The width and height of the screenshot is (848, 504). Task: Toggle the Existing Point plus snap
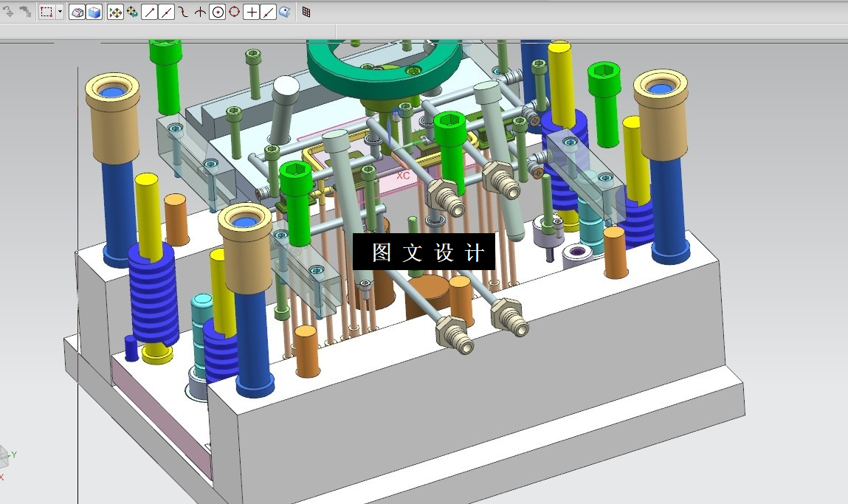252,12
